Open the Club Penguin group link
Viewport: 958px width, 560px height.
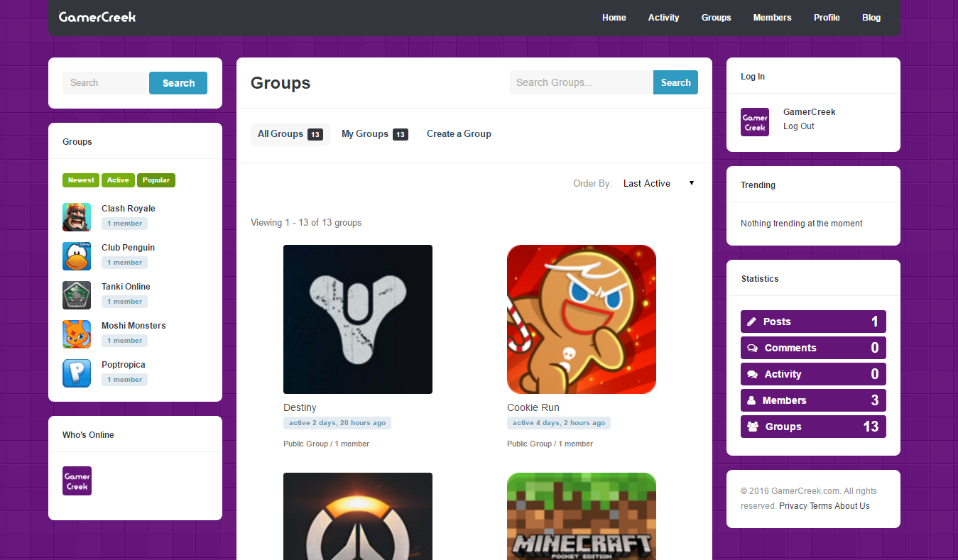(128, 248)
